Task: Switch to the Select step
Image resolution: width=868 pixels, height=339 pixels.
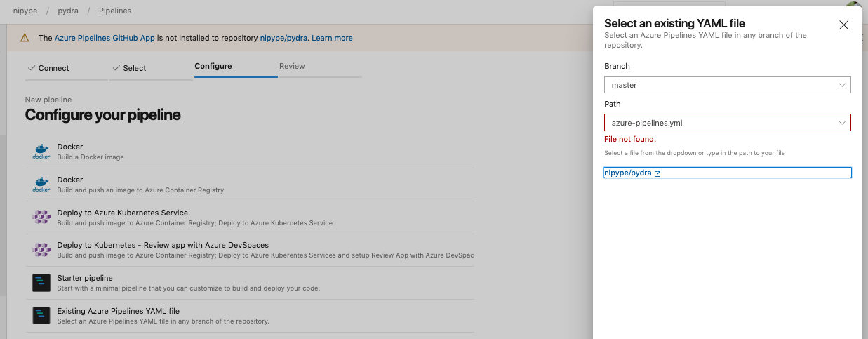Action: [151, 68]
